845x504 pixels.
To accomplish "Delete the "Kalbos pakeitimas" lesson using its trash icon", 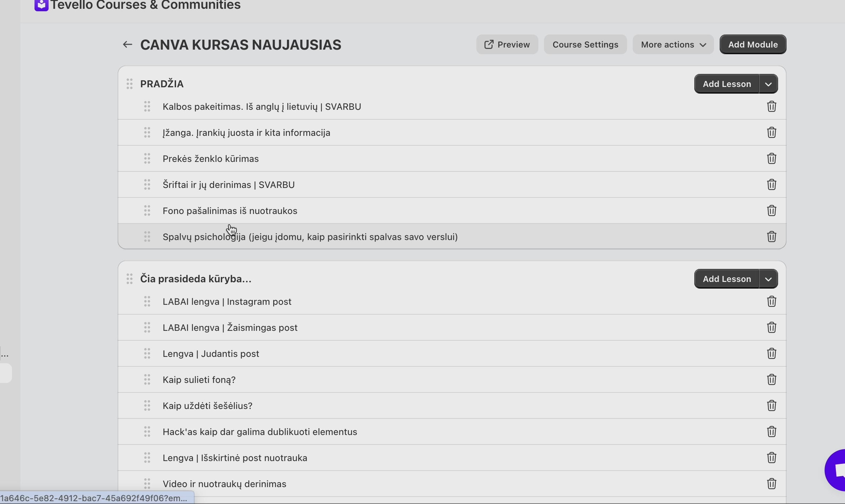I will pyautogui.click(x=771, y=107).
